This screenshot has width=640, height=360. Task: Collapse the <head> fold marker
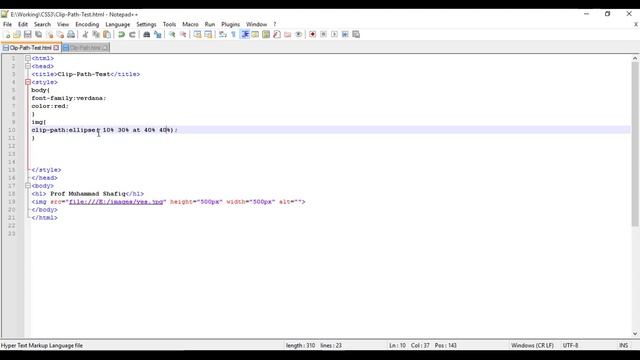pyautogui.click(x=28, y=66)
